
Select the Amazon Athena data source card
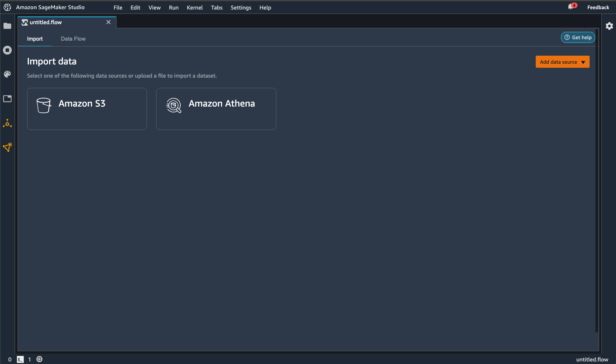(x=216, y=109)
